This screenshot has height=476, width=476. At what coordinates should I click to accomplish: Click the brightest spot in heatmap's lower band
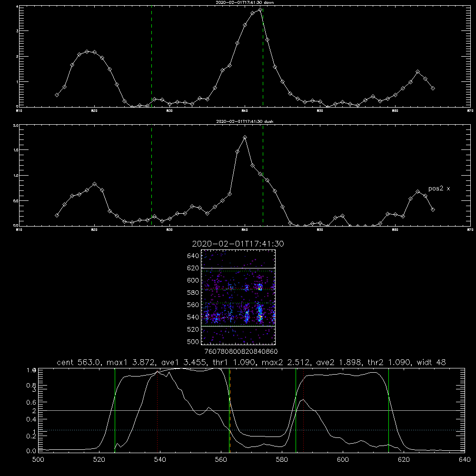click(x=260, y=317)
